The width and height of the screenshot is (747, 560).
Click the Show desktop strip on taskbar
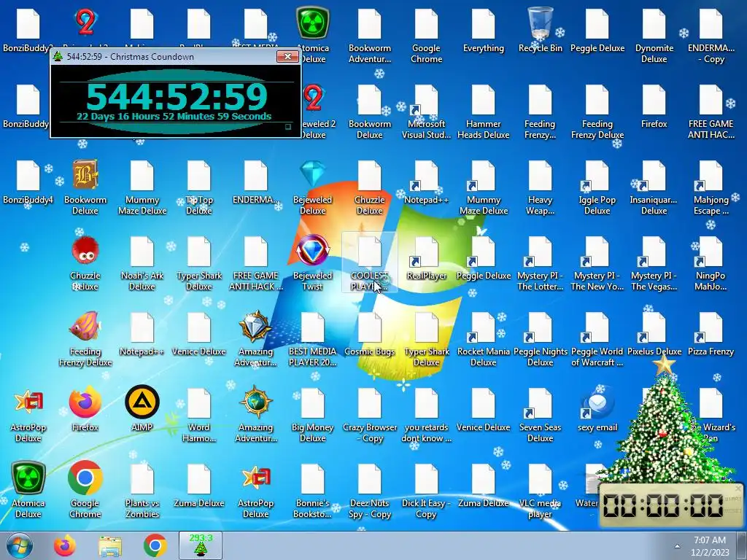pos(743,546)
